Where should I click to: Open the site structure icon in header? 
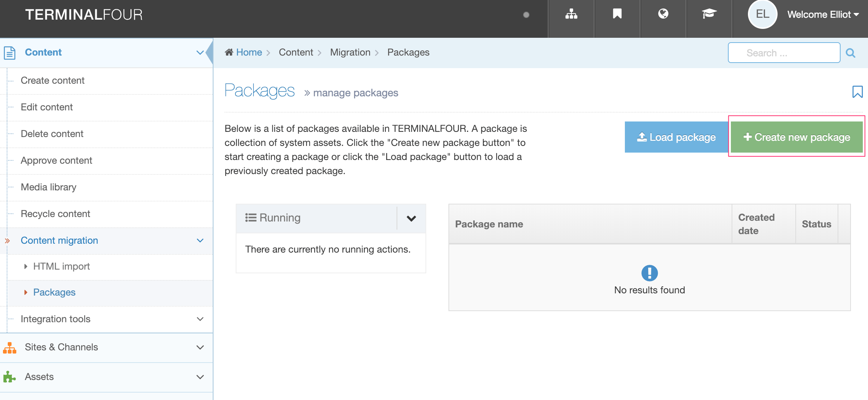click(x=571, y=14)
